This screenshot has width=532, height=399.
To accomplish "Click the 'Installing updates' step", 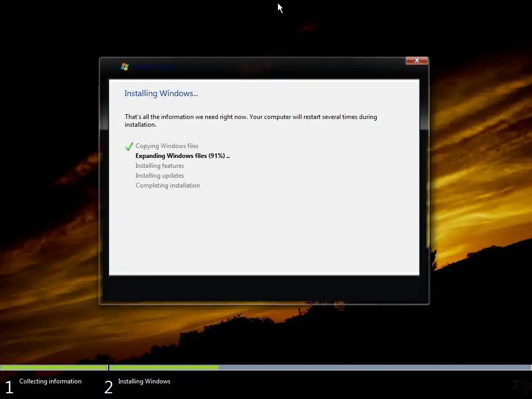I will pos(159,176).
